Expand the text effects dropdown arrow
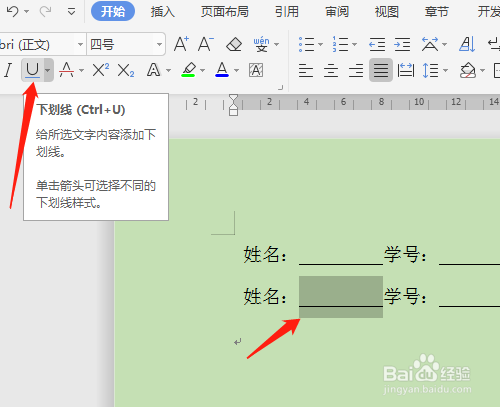500x407 pixels. coord(168,70)
